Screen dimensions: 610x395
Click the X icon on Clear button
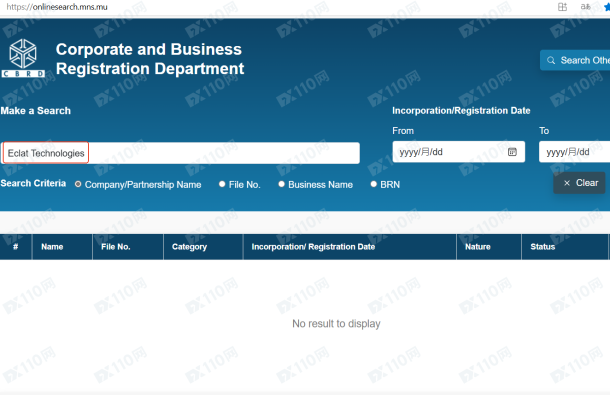(x=567, y=183)
